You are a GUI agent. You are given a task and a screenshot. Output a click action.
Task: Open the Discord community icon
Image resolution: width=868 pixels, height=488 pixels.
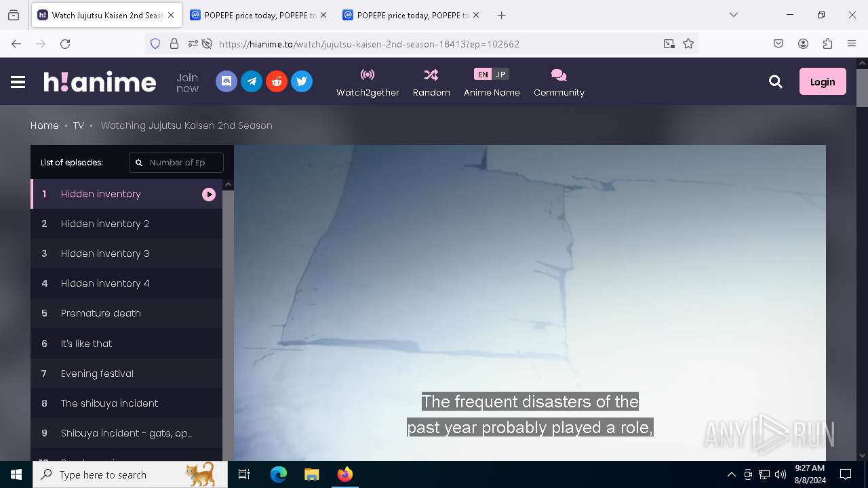226,81
